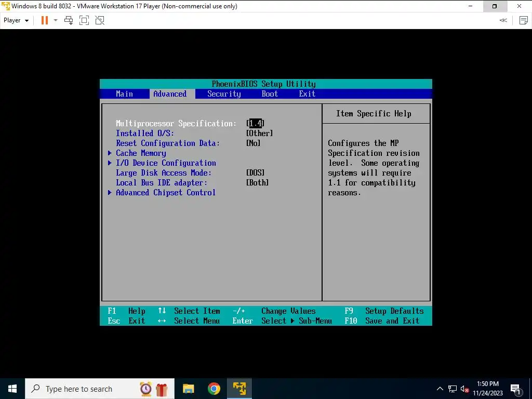The height and width of the screenshot is (399, 532).
Task: Toggle Unity mode icon
Action: coord(100,20)
